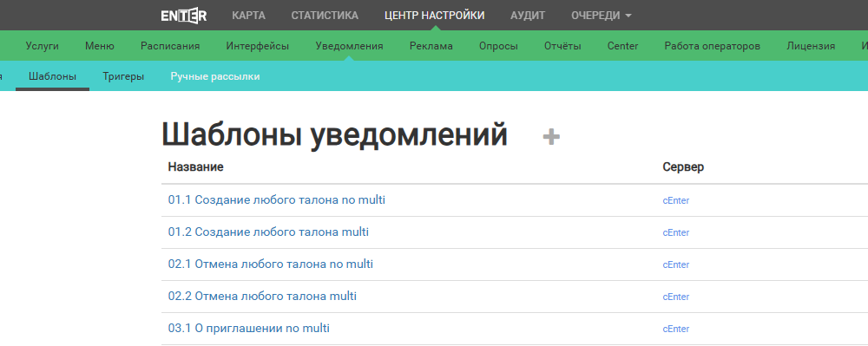The width and height of the screenshot is (868, 346).
Task: Click cEnter server link in the 01.2 row
Action: click(676, 232)
